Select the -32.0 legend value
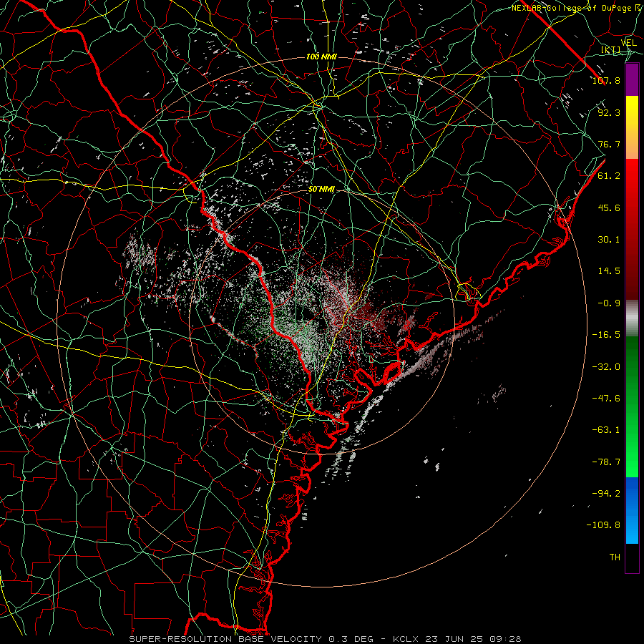Viewport: 644px width, 644px height. 606,367
